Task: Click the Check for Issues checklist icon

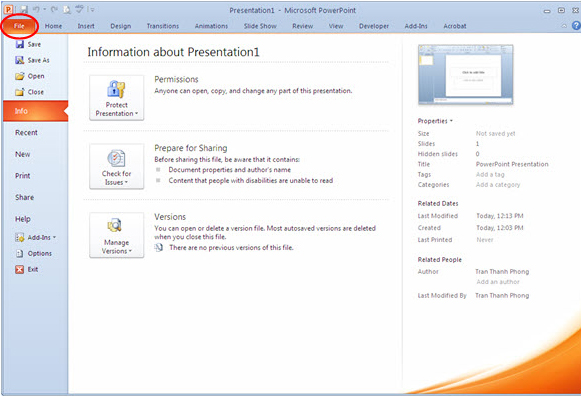Action: point(116,158)
